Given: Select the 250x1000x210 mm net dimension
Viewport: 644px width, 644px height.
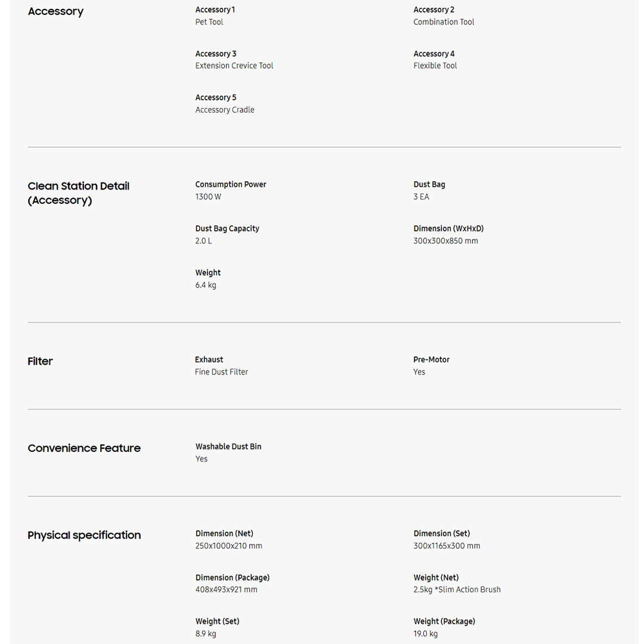Looking at the screenshot, I should point(228,546).
